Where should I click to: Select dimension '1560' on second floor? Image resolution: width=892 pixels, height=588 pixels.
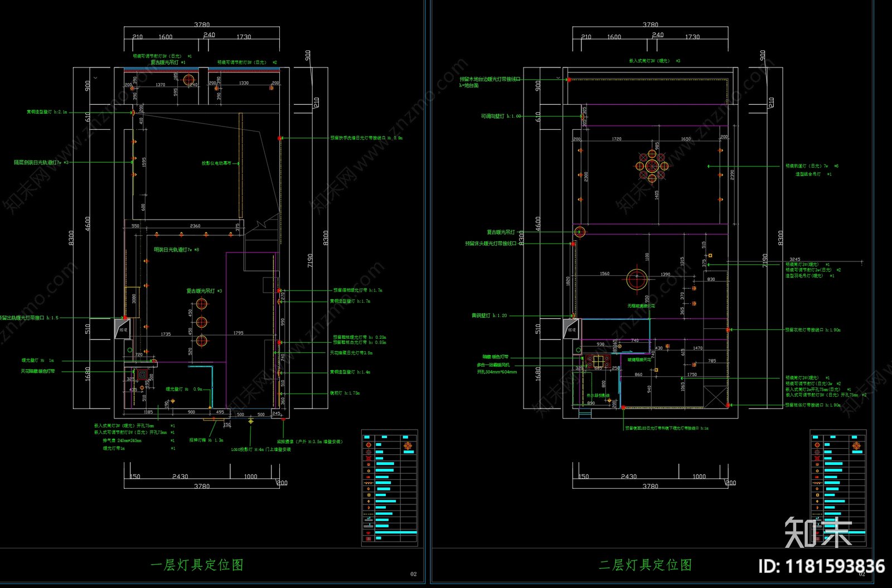pyautogui.click(x=605, y=274)
